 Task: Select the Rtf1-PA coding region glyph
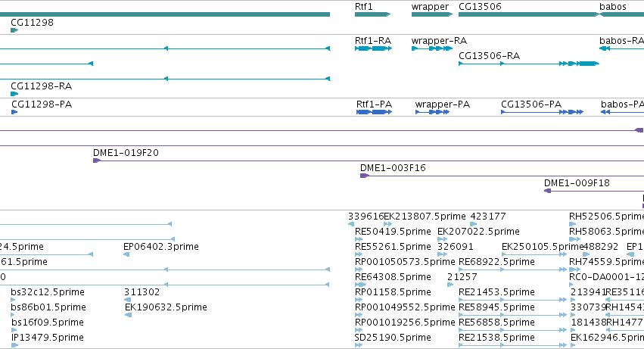374,112
